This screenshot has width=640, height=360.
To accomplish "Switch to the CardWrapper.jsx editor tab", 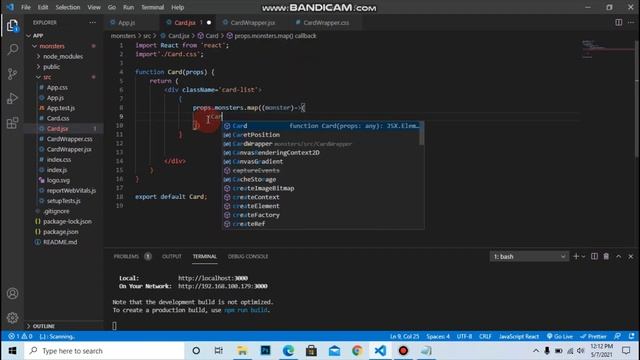I will click(253, 22).
